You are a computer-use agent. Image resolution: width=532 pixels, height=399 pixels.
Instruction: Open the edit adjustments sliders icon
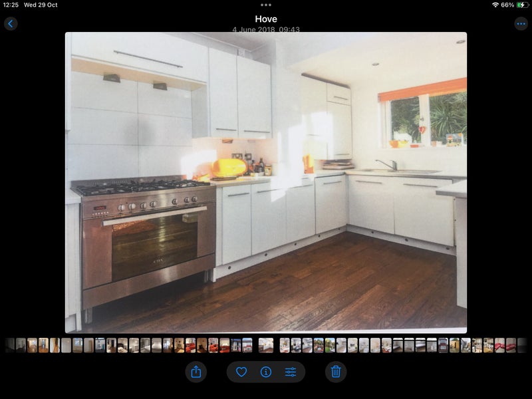click(291, 372)
